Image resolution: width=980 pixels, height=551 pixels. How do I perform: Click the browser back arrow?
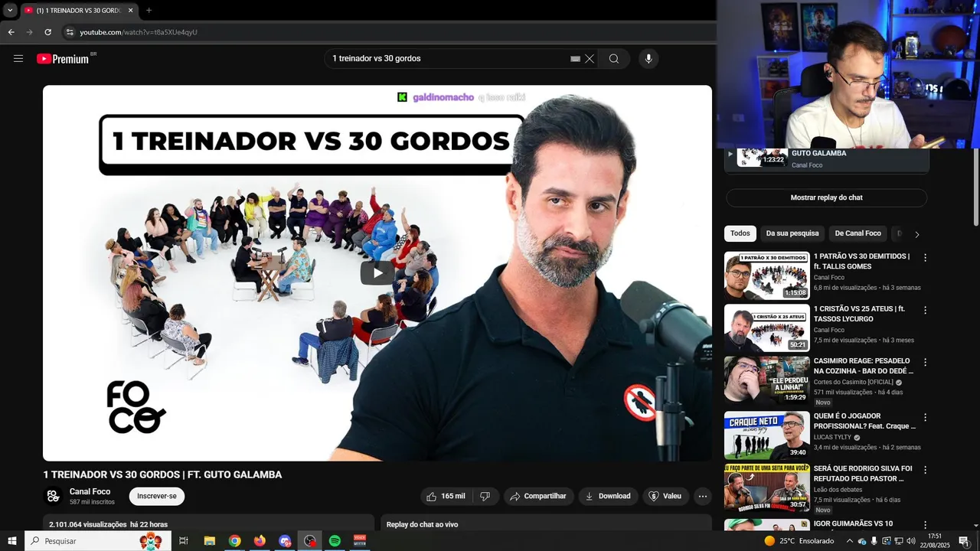[11, 32]
